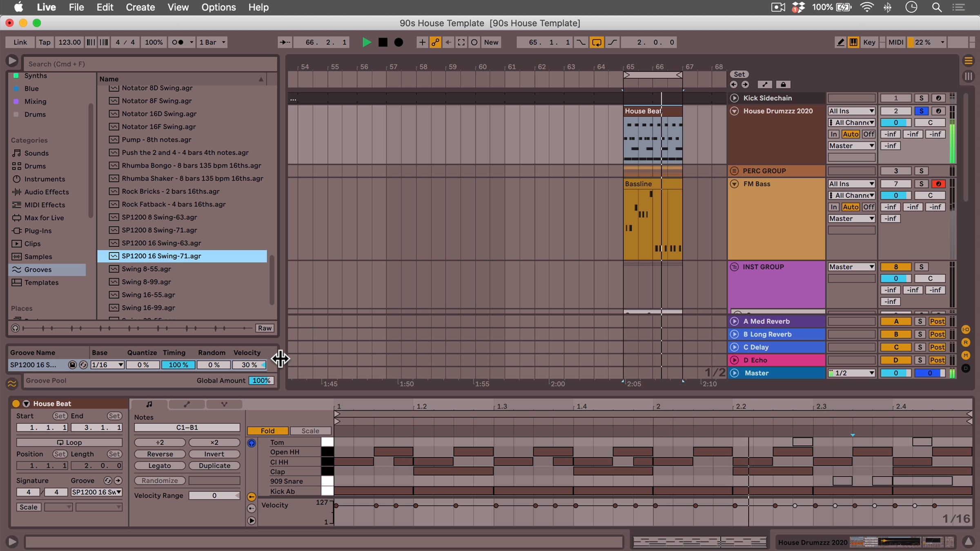Open Groove Pool wave icon

click(x=12, y=383)
